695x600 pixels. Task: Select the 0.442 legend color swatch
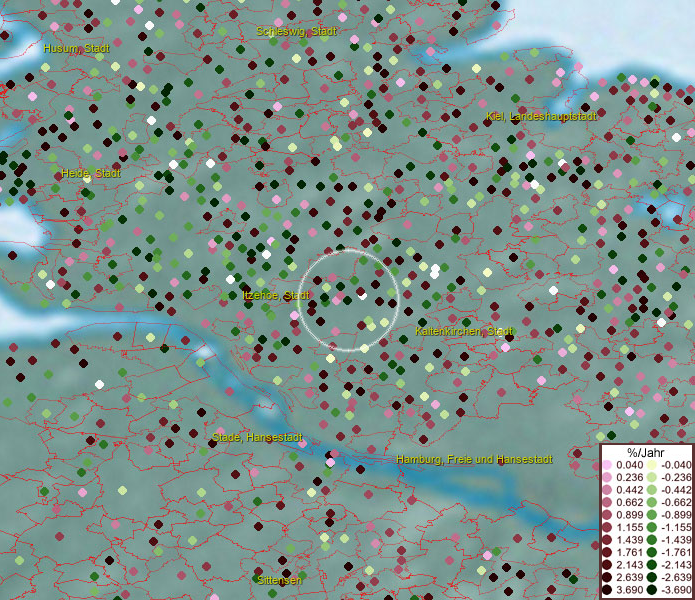point(607,490)
